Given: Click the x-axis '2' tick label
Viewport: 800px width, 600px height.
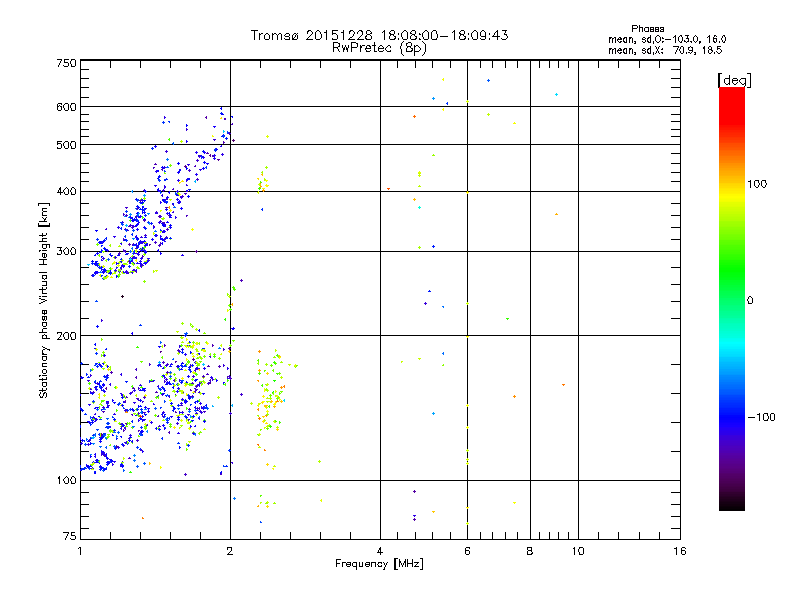Looking at the screenshot, I should click(x=230, y=551).
